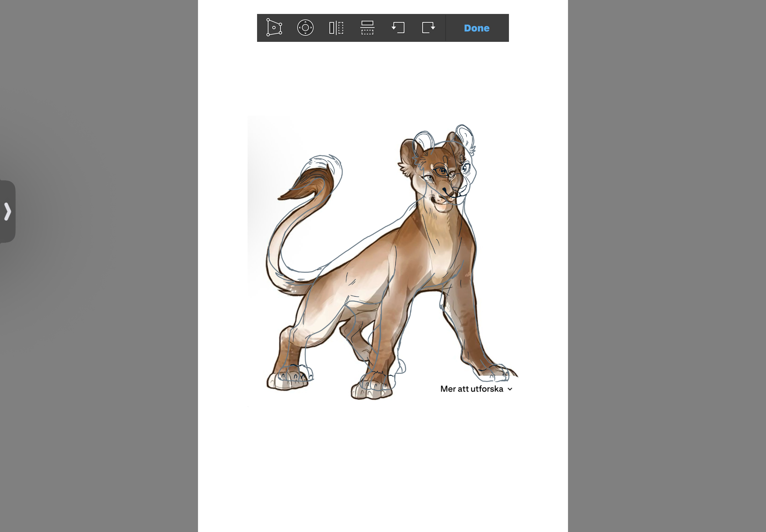
Task: Open the Nudge directional control
Action: (x=305, y=28)
